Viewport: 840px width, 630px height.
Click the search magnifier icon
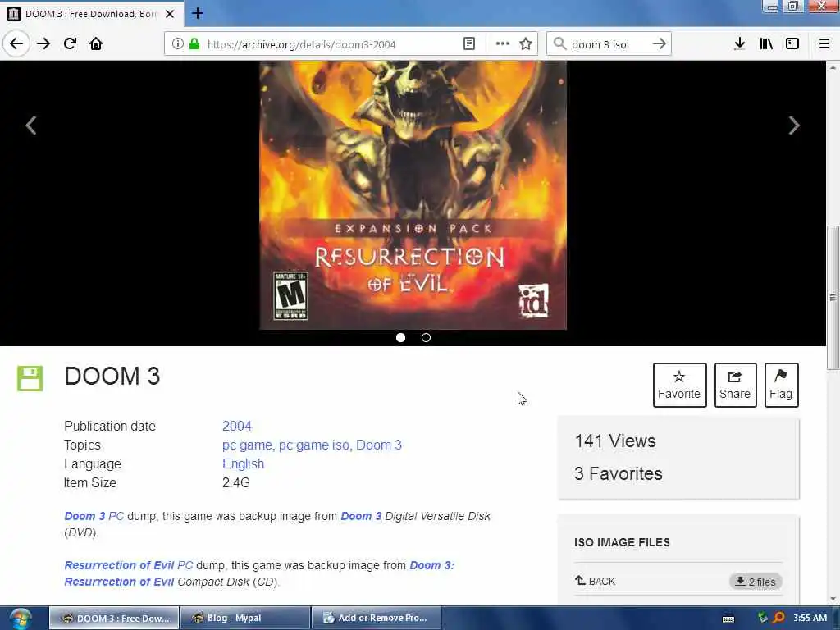559,44
